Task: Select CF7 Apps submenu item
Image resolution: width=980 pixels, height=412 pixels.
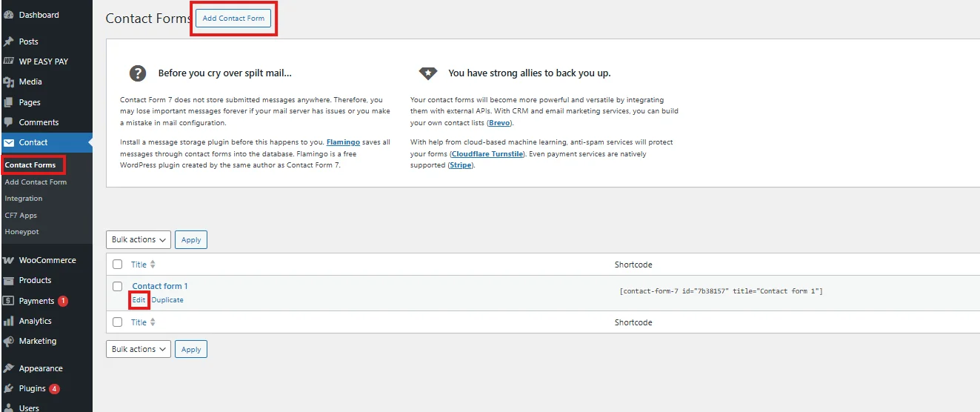Action: point(21,216)
